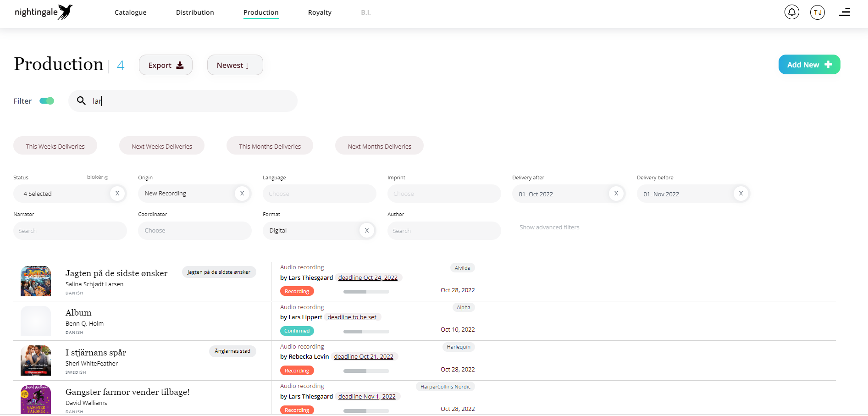This screenshot has width=868, height=416.
Task: Click the Alpha imprint tag
Action: (463, 307)
